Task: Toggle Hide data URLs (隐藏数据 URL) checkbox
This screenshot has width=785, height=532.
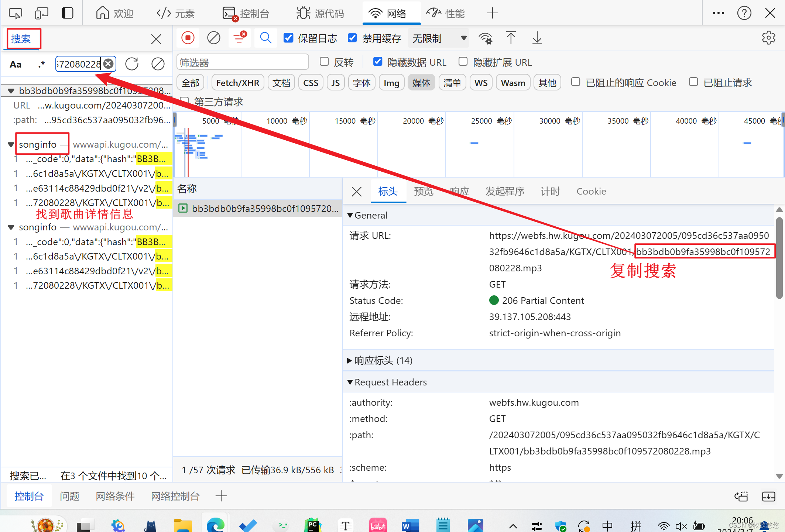Action: 377,61
